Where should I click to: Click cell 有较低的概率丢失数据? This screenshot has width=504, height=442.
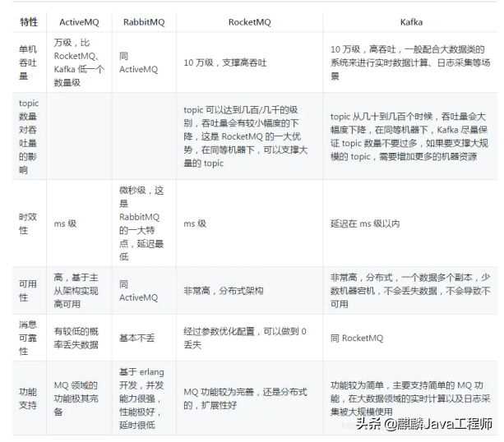click(x=76, y=338)
